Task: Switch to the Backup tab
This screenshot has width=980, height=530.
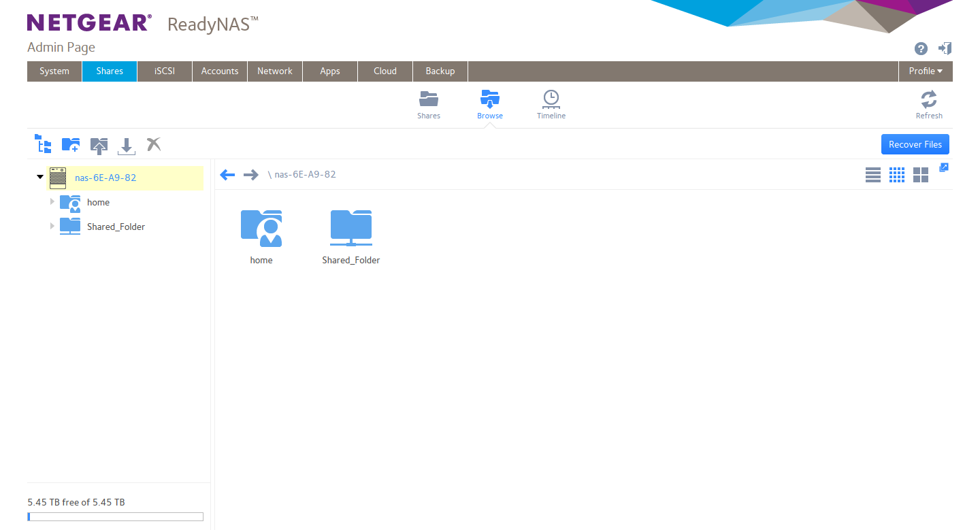Action: [x=440, y=71]
